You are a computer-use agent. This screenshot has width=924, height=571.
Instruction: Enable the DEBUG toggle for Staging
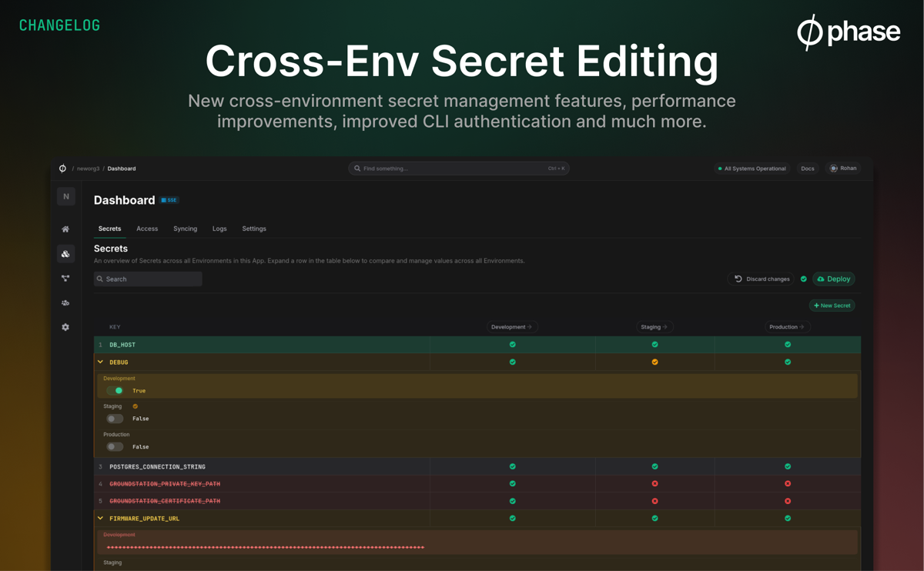115,418
